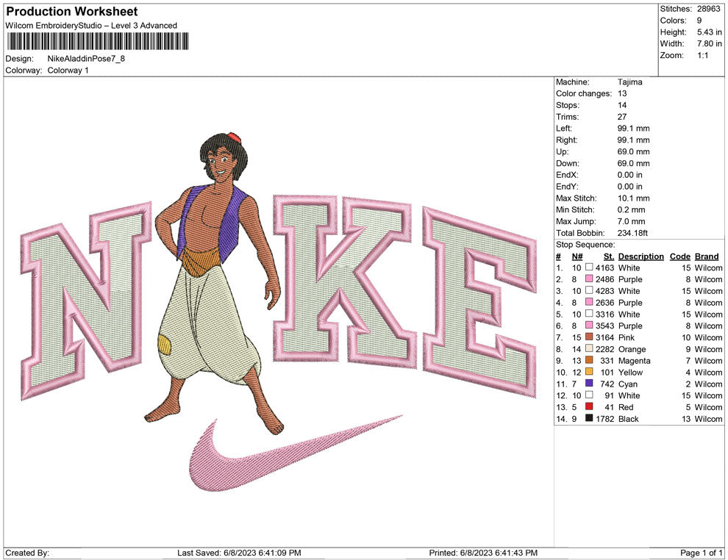Click the brown-red swatch beside 3164 Pink

[x=589, y=337]
